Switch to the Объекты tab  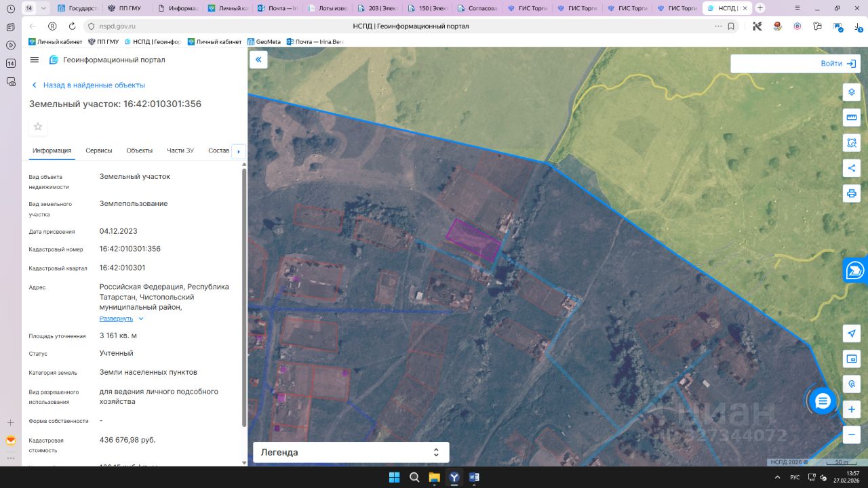coord(140,150)
